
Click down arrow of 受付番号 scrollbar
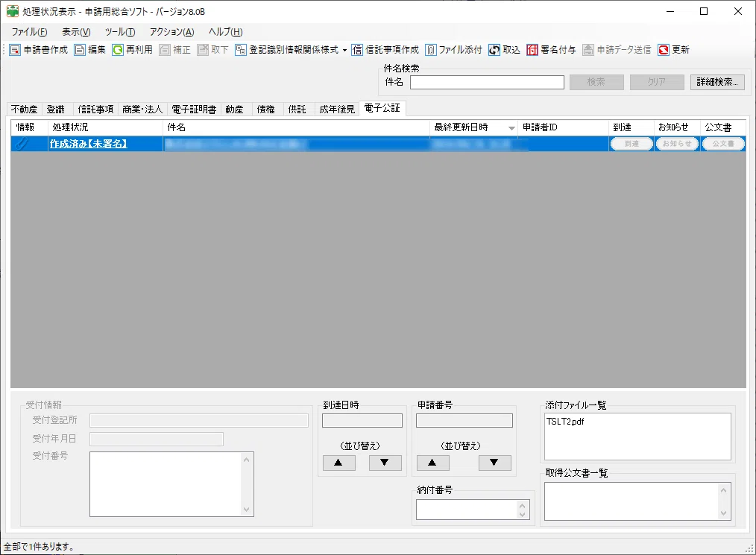[246, 510]
